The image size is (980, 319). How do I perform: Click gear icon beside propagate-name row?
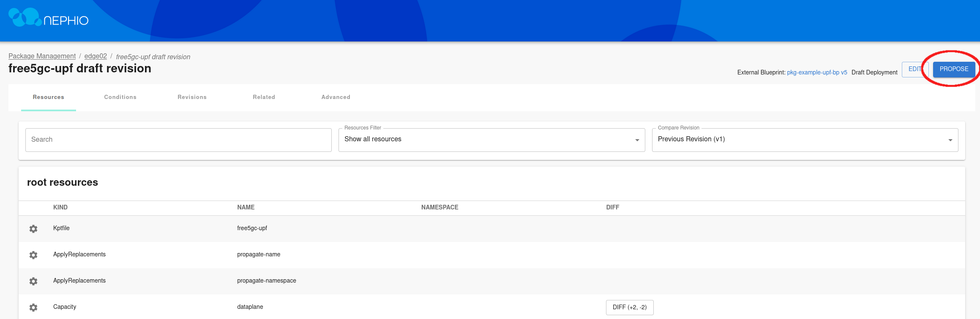click(33, 255)
